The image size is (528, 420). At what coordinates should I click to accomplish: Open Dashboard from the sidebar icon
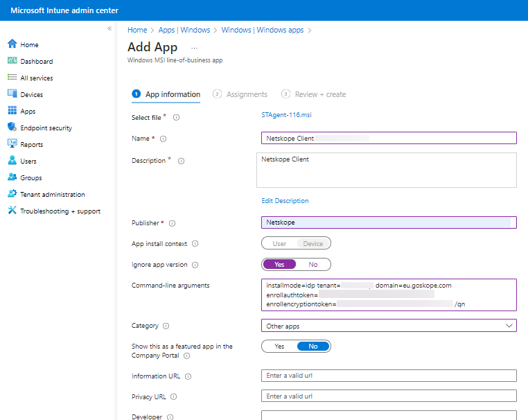(x=12, y=61)
